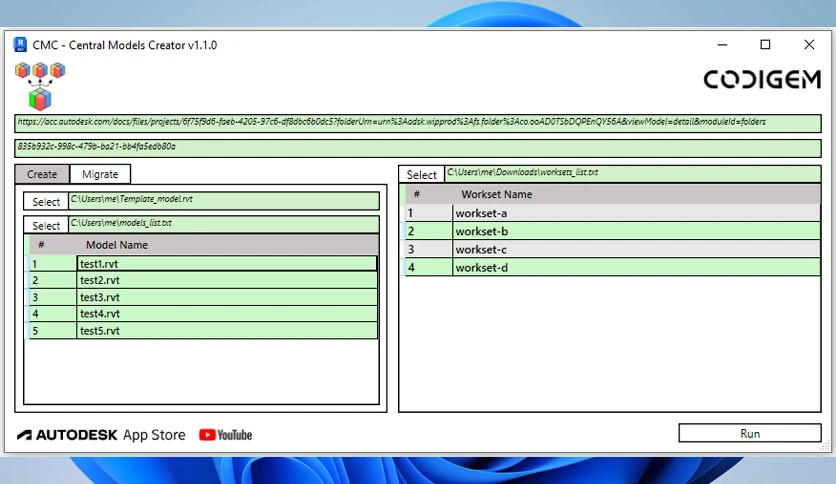Click Select for models_list.txt file
This screenshot has height=484, width=836.
pyautogui.click(x=46, y=225)
